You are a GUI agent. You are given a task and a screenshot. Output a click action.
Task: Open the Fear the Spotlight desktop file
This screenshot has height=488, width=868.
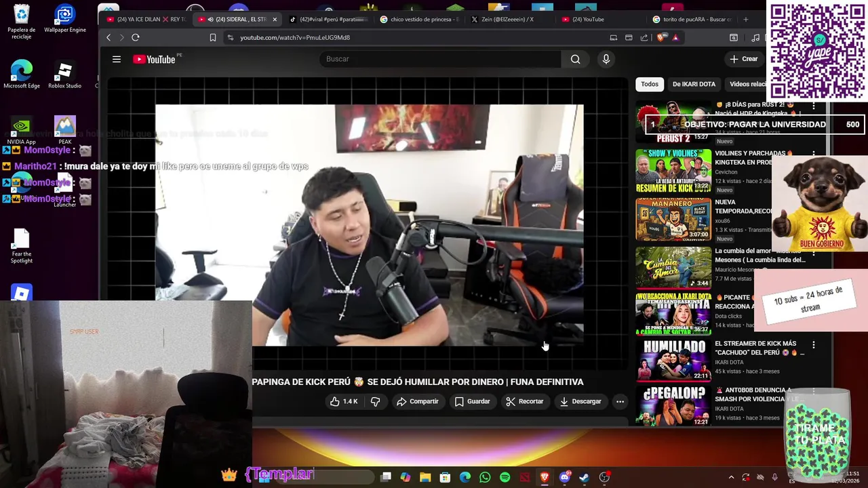point(22,246)
